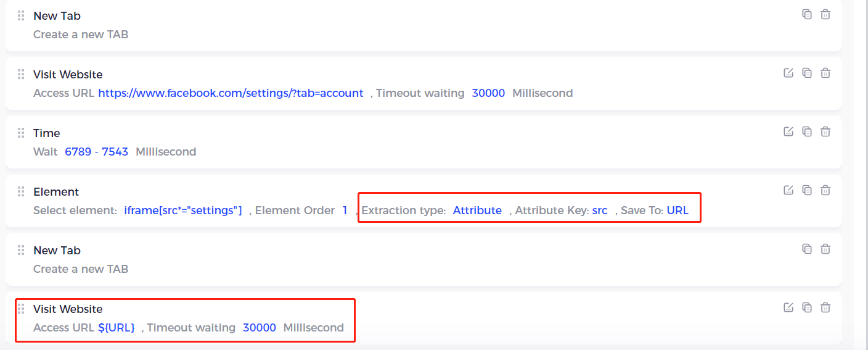Viewport: 868px width, 350px height.
Task: Copy the Time wait step
Action: [x=807, y=131]
